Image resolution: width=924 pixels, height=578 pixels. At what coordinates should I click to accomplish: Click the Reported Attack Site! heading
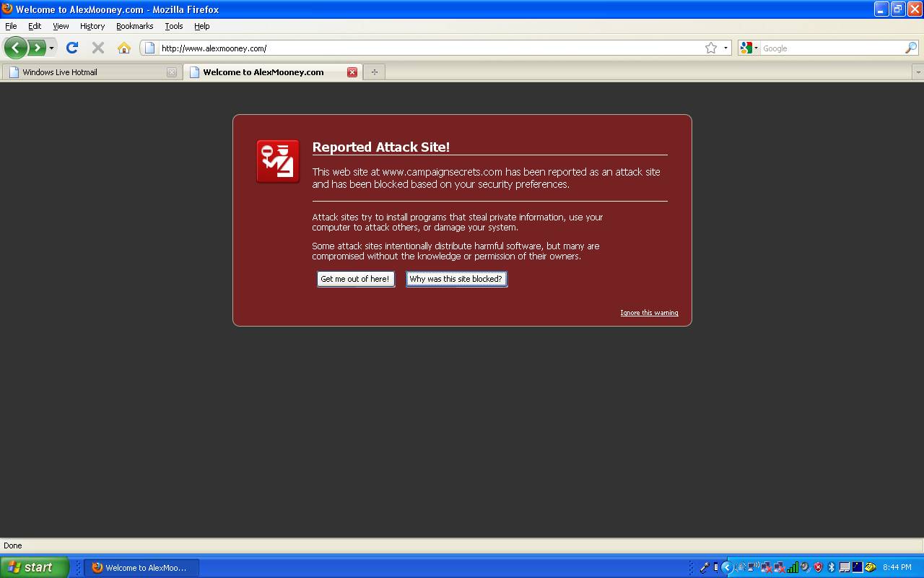pyautogui.click(x=381, y=147)
